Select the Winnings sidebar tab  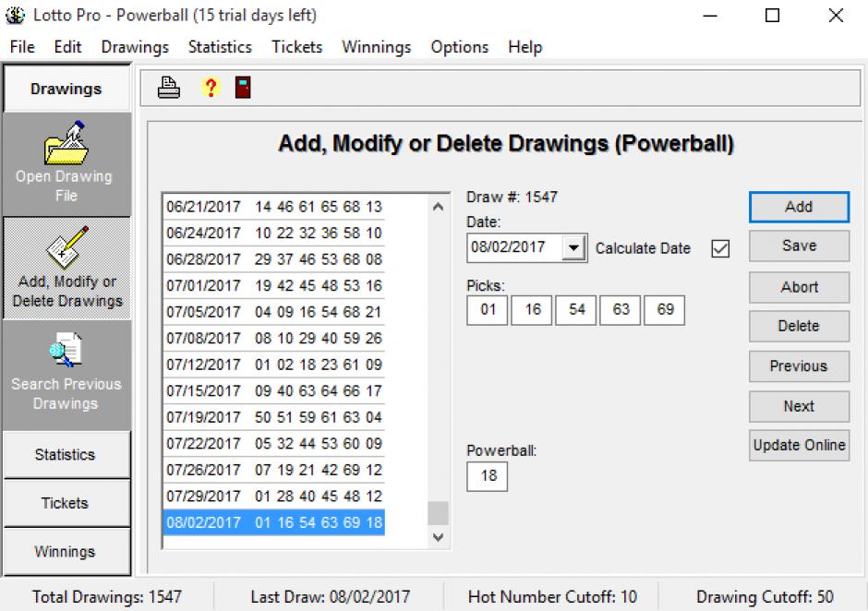point(66,552)
